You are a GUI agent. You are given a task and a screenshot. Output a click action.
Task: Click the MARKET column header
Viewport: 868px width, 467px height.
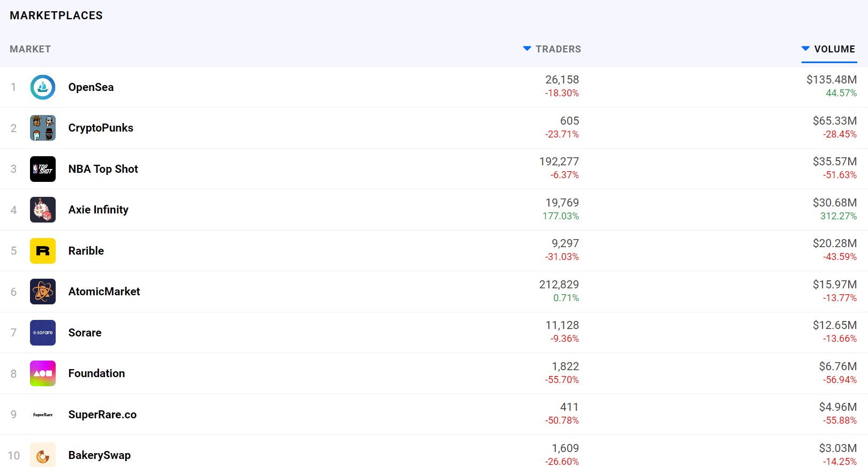tap(30, 49)
